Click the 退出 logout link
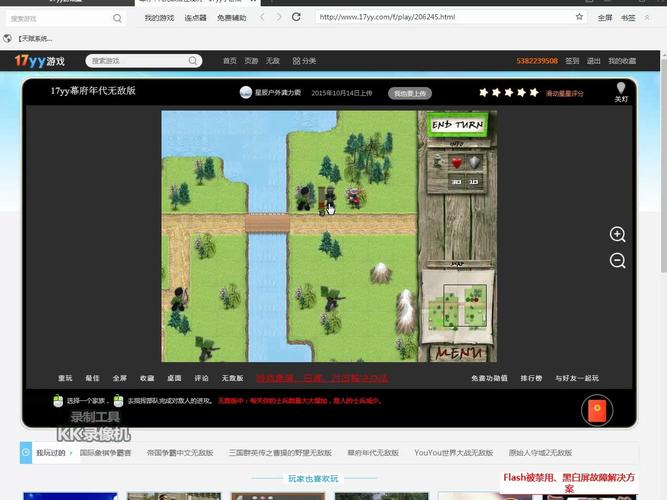667x500 pixels. [x=593, y=61]
